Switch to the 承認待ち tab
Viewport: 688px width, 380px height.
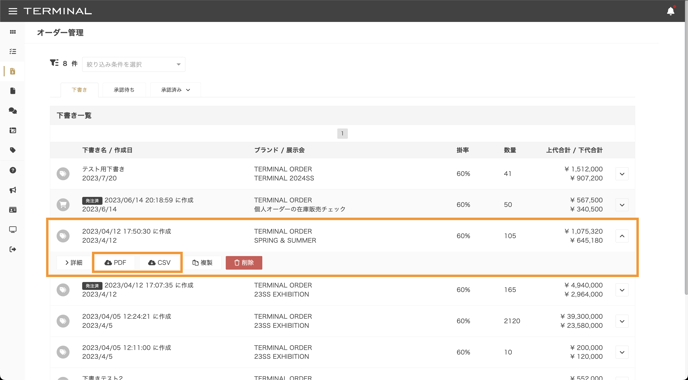pos(124,90)
